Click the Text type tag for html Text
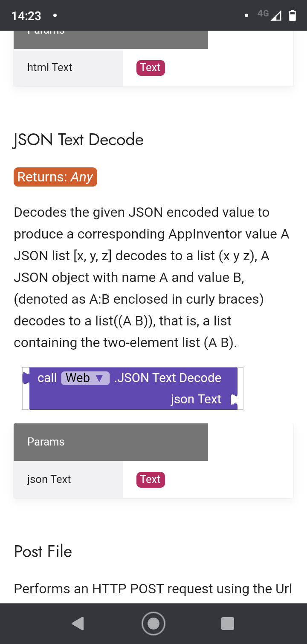Image resolution: width=307 pixels, height=644 pixels. [151, 68]
